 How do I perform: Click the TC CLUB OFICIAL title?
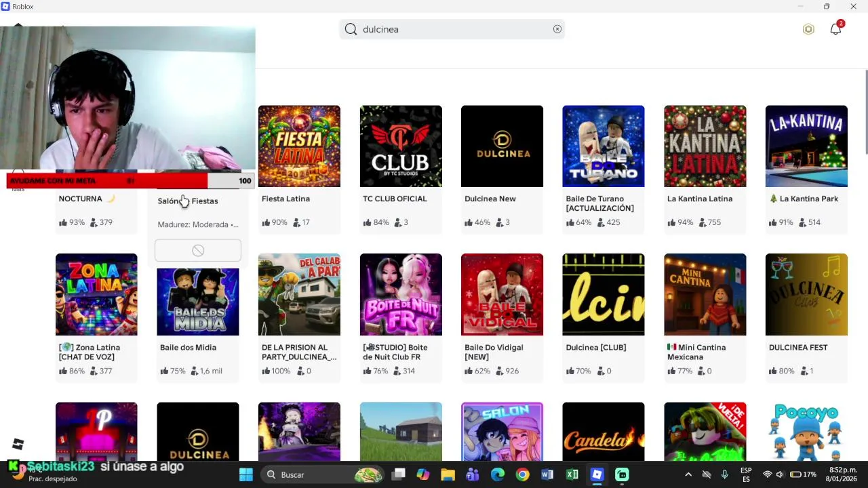395,199
